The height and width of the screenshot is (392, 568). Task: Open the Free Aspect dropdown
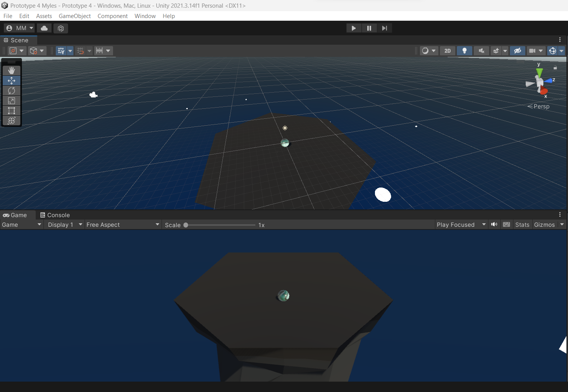[x=122, y=224]
